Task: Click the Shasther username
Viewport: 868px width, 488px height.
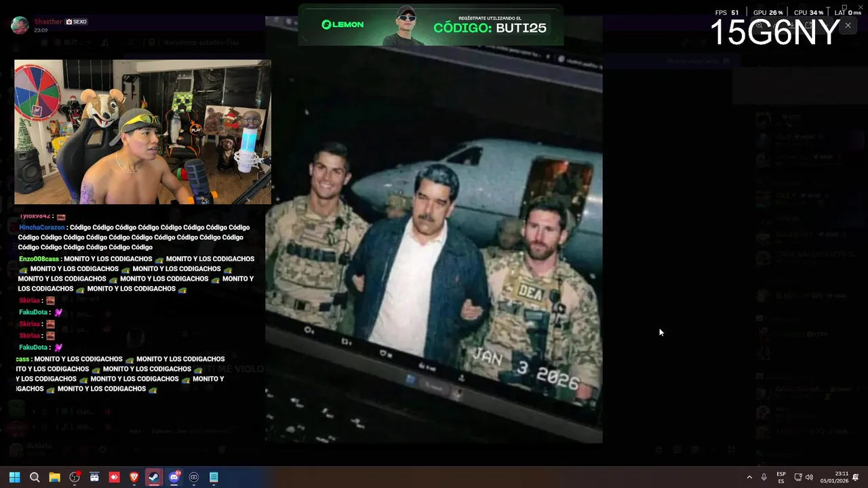Action: tap(48, 22)
